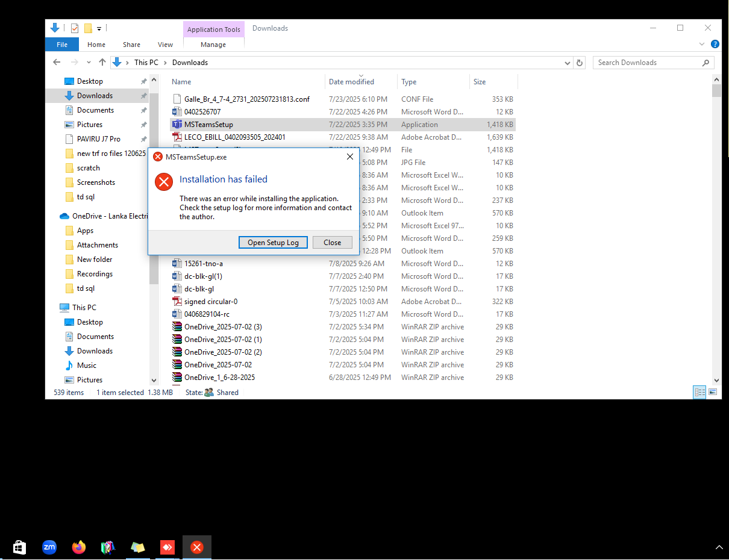Open the File menu

click(x=62, y=45)
